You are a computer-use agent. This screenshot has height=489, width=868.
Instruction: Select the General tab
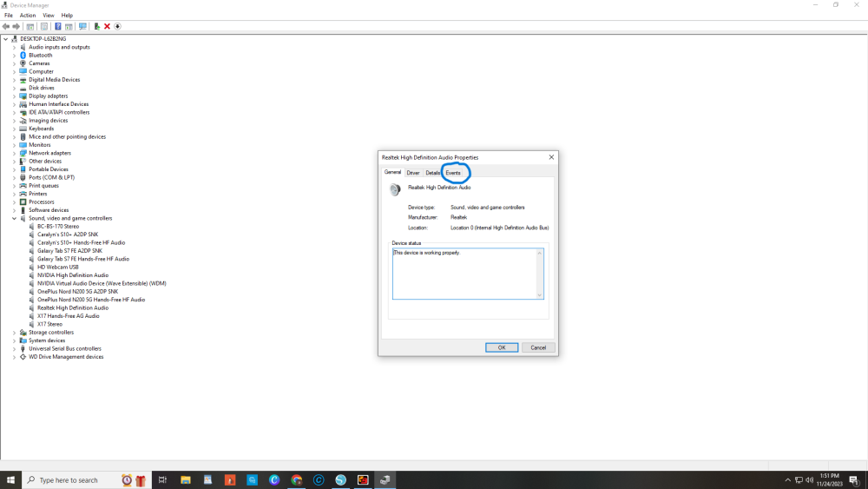(x=392, y=172)
